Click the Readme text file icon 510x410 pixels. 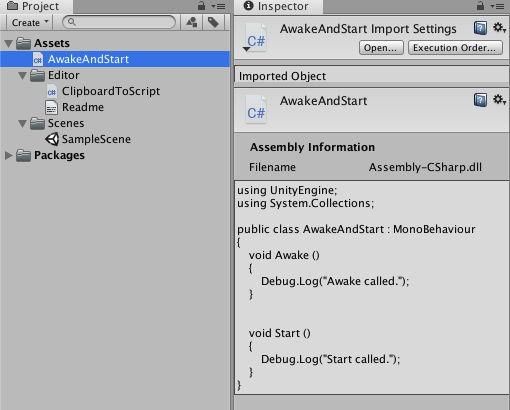click(51, 107)
